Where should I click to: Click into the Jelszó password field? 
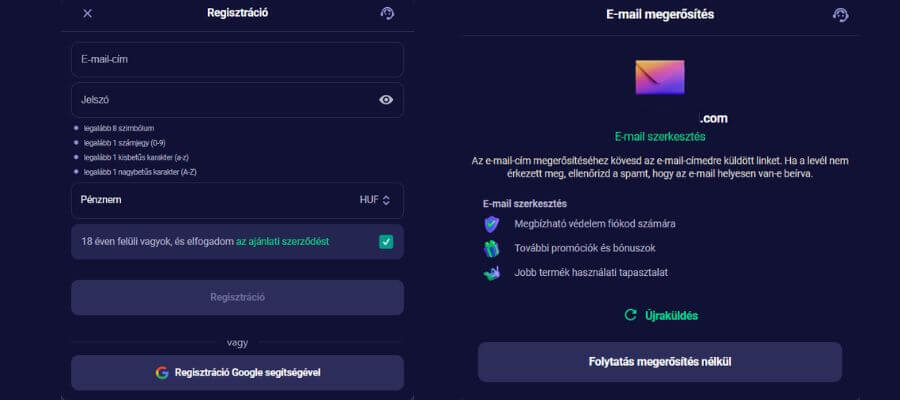pos(220,100)
